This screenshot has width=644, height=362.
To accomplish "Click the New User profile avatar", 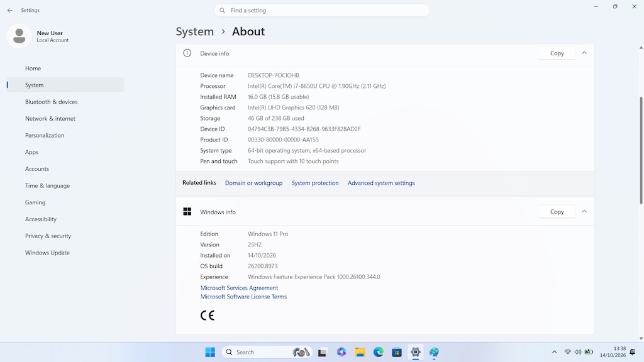I will (x=19, y=36).
